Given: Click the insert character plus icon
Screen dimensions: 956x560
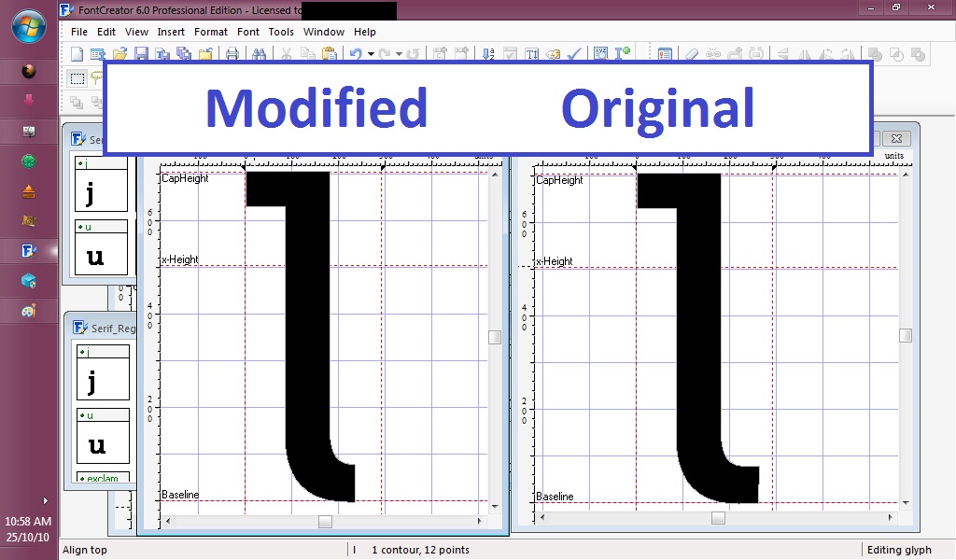Looking at the screenshot, I should tap(623, 54).
